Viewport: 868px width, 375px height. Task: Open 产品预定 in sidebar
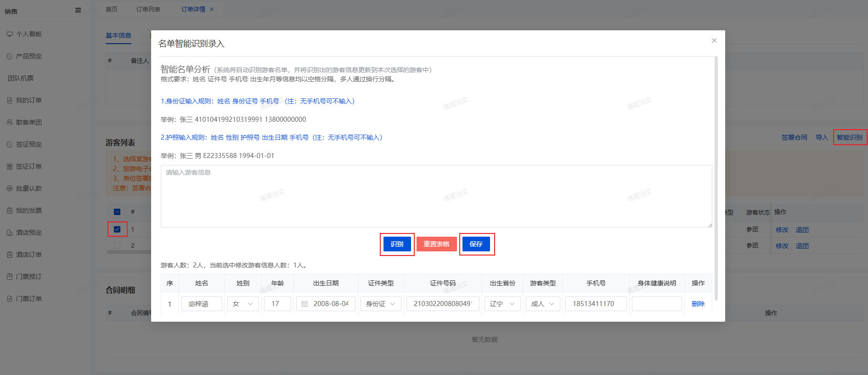coord(28,56)
